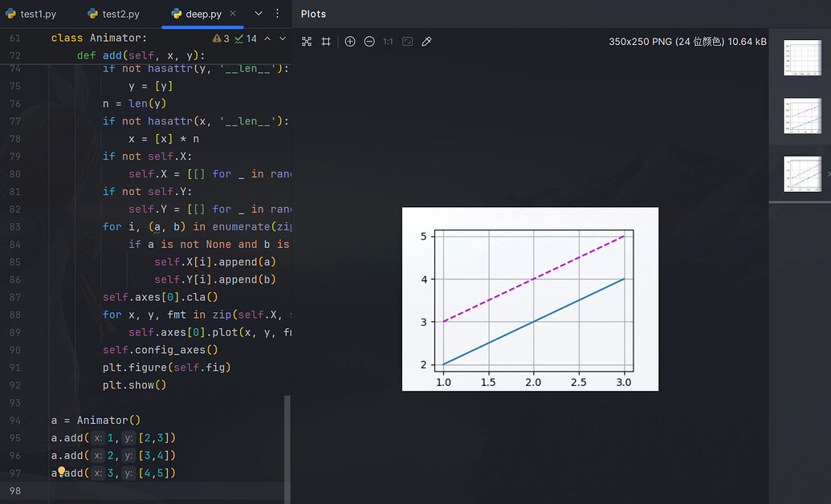Reset plot to 1:1 actual size

pos(388,42)
